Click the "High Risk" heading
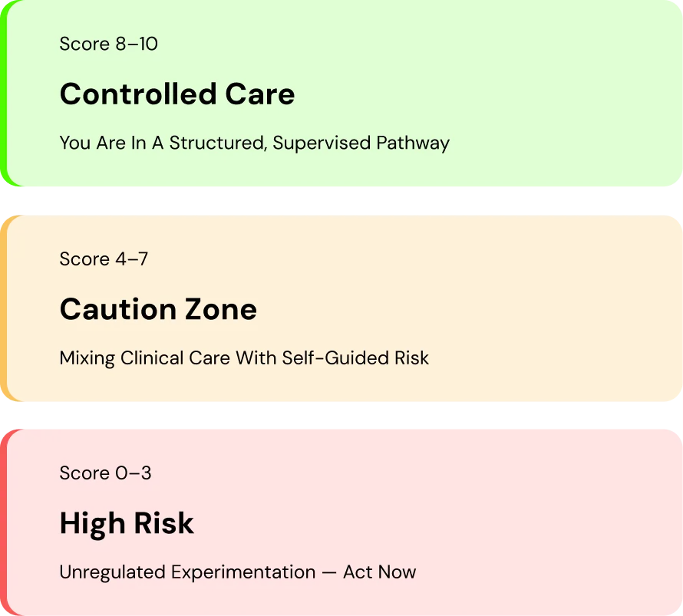 click(127, 523)
